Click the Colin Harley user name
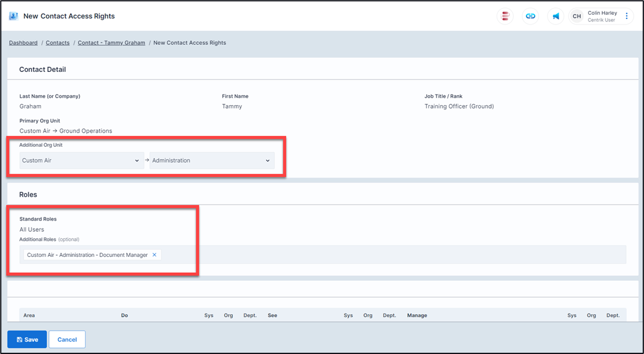 [x=602, y=13]
